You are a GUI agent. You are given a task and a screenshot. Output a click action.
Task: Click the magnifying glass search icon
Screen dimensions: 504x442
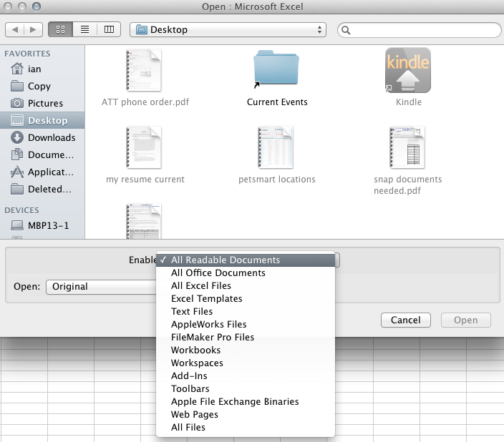tap(346, 30)
